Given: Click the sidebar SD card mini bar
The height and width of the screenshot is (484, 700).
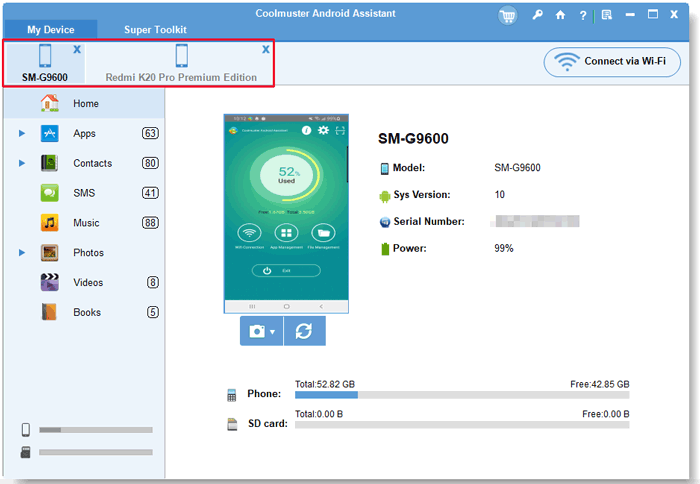Looking at the screenshot, I should (96, 452).
